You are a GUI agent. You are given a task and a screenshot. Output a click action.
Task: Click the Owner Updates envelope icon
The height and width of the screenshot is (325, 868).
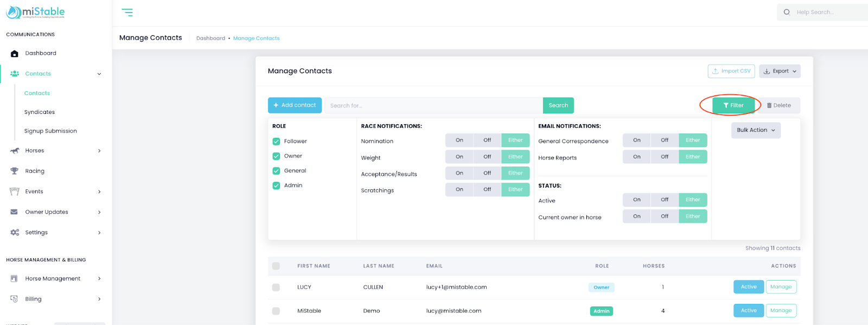[x=15, y=212]
